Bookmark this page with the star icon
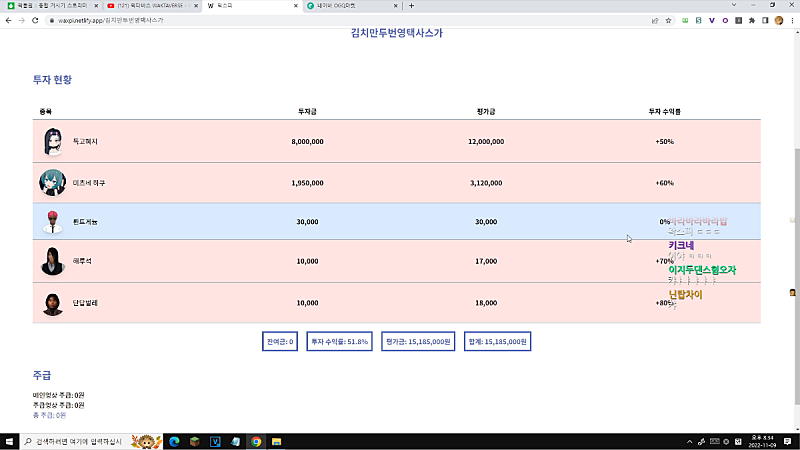 [x=668, y=20]
